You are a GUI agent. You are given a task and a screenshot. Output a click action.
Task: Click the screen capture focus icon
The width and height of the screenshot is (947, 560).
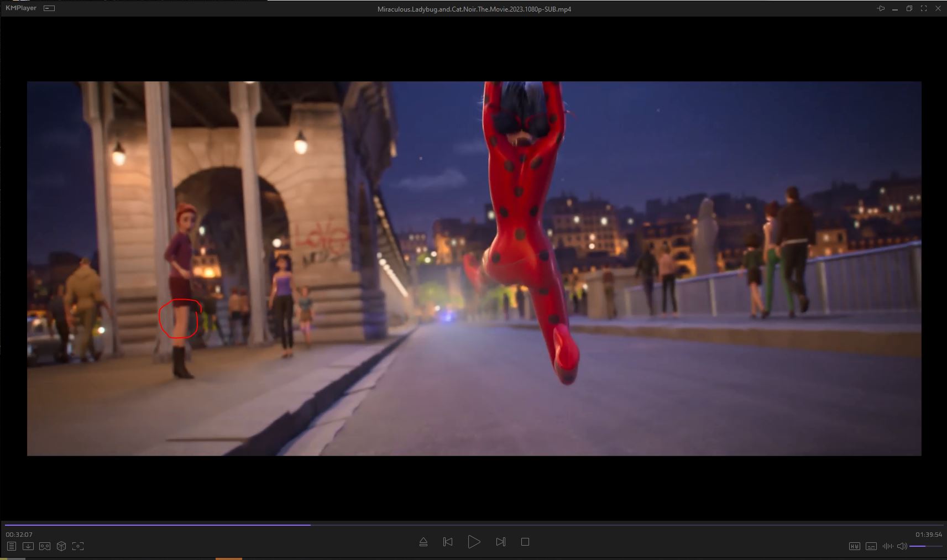tap(78, 546)
